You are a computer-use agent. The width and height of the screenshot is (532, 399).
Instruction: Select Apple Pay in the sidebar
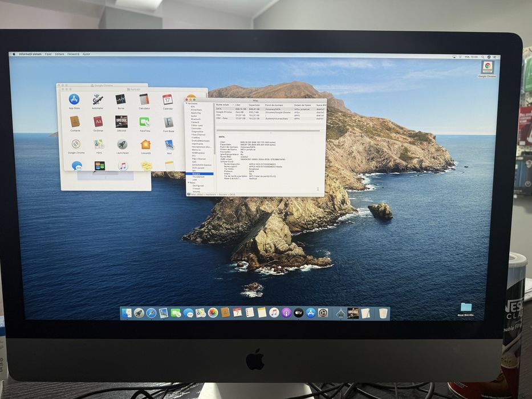[196, 113]
